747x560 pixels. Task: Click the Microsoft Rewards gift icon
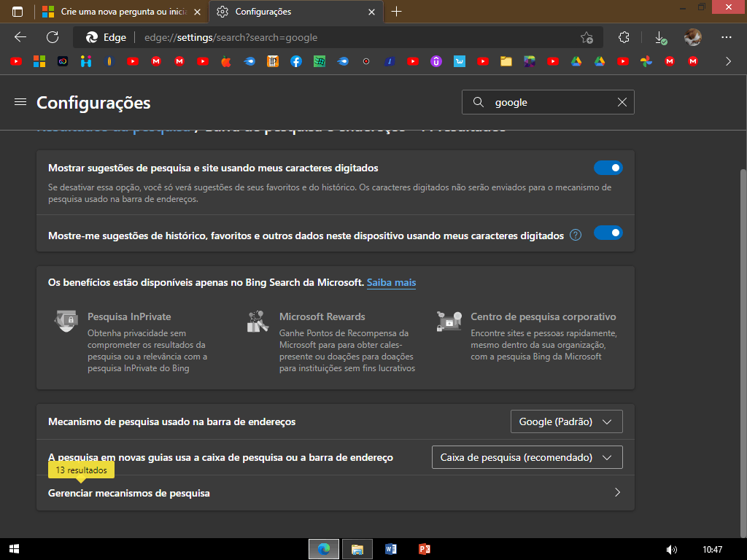[258, 321]
